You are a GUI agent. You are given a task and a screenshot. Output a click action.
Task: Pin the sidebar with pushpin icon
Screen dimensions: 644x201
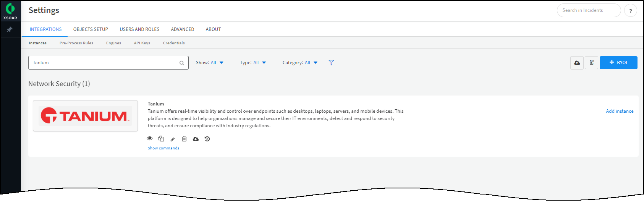tap(10, 29)
